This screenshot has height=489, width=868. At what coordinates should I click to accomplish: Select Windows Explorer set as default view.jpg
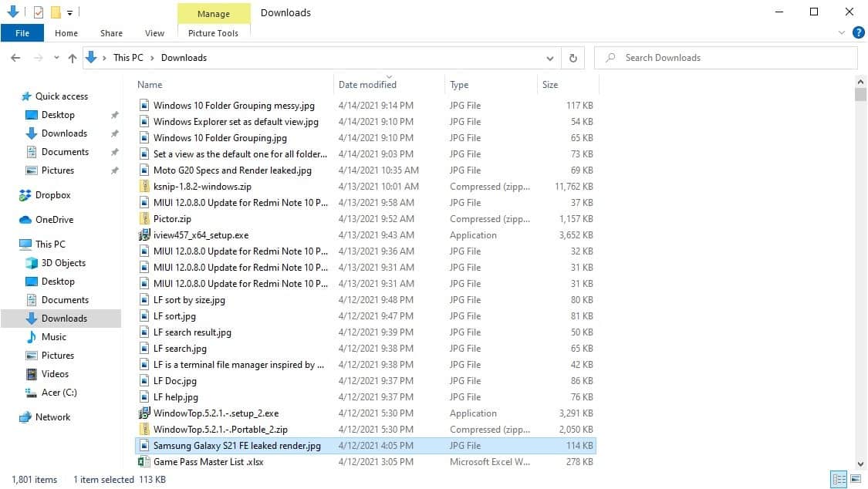pyautogui.click(x=236, y=122)
